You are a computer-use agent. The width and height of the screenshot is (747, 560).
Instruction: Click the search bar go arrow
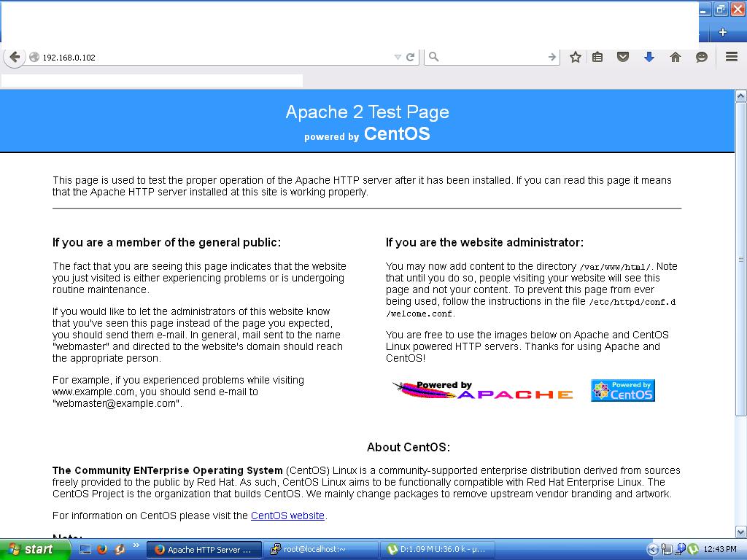551,57
